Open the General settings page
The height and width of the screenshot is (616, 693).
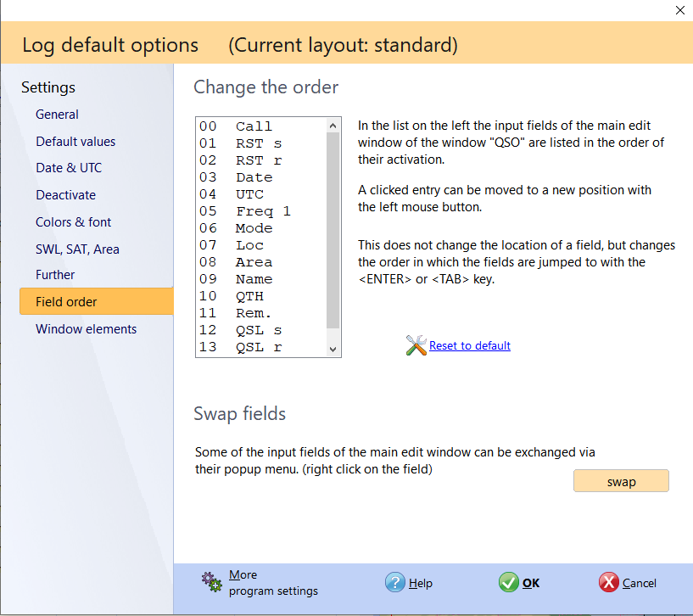[57, 115]
